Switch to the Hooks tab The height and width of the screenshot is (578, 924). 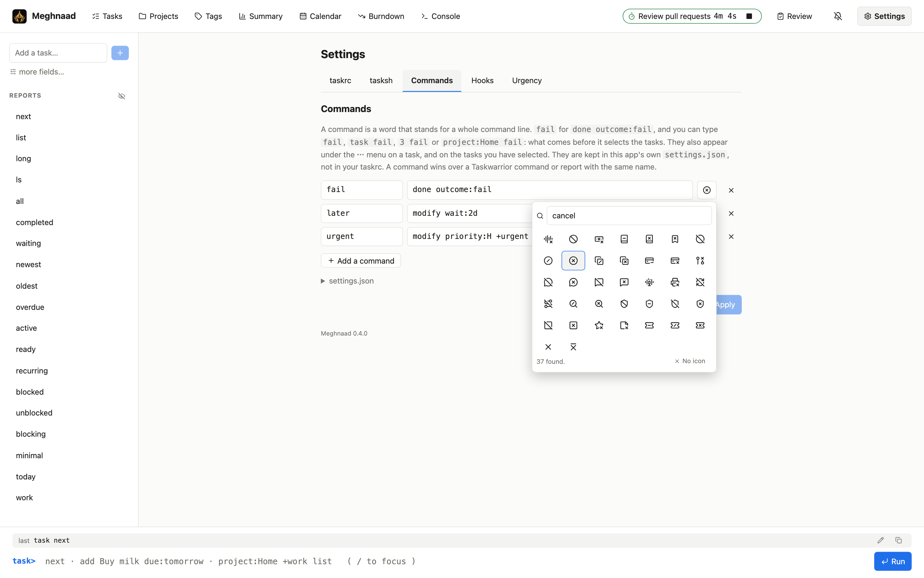[482, 80]
